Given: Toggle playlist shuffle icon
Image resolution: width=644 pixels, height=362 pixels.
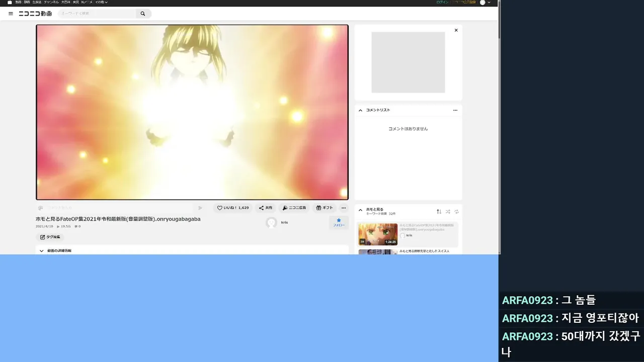Looking at the screenshot, I should coord(448,212).
